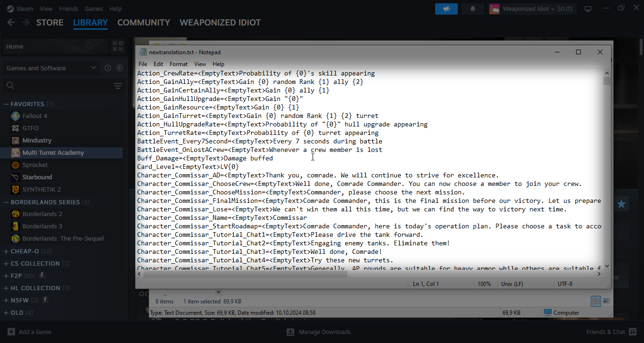Viewport: 644px width, 343px height.
Task: Click Notepad's scroll down arrow
Action: click(x=607, y=266)
